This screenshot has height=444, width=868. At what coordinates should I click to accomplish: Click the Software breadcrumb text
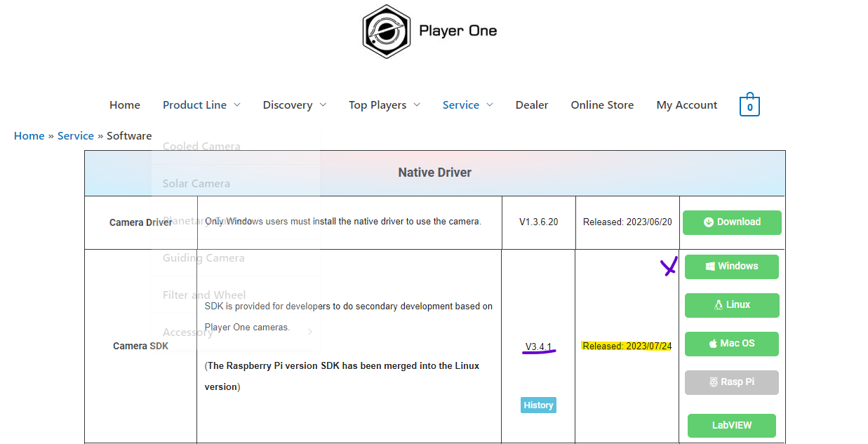(x=129, y=135)
